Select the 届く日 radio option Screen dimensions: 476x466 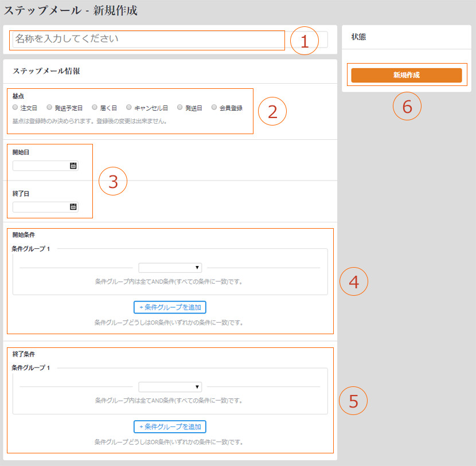(95, 107)
